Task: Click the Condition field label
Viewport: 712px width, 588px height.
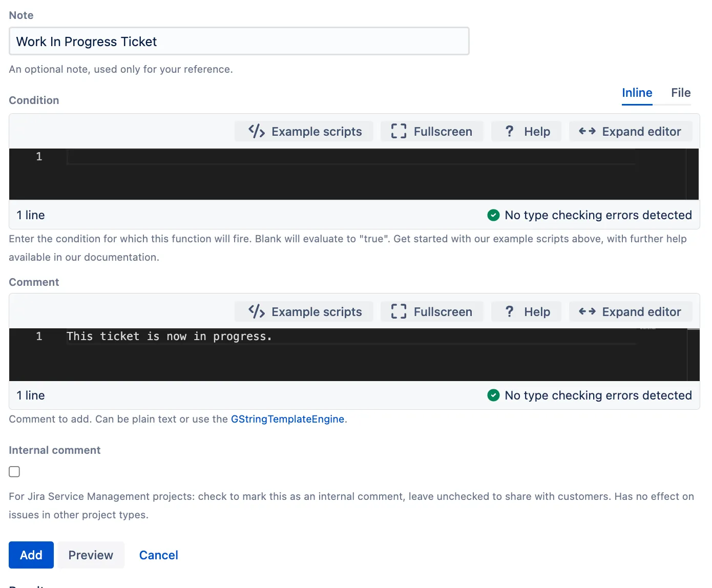Action: [x=34, y=100]
